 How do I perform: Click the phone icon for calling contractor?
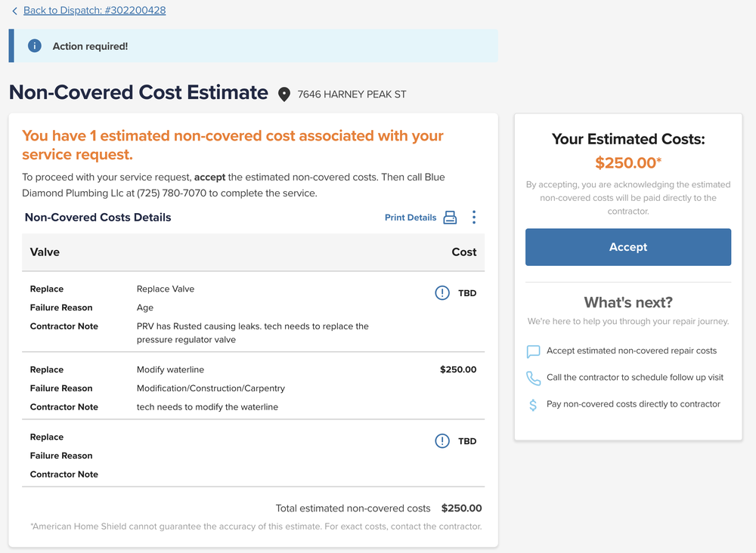pyautogui.click(x=534, y=378)
